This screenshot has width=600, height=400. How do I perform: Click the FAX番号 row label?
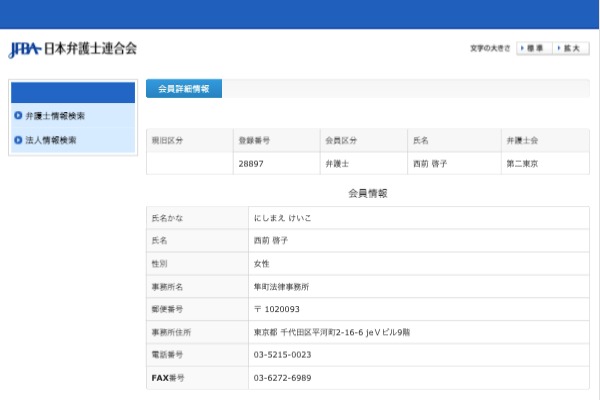(x=168, y=378)
